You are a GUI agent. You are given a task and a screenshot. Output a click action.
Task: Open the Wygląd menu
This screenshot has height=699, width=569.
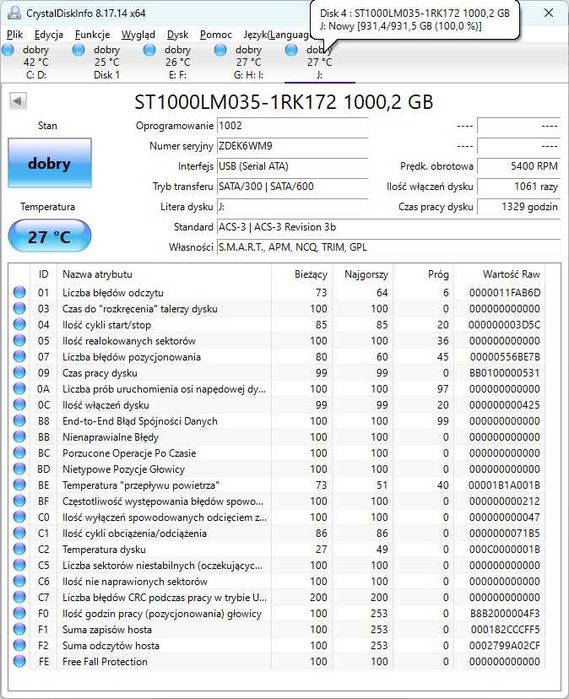tap(138, 34)
